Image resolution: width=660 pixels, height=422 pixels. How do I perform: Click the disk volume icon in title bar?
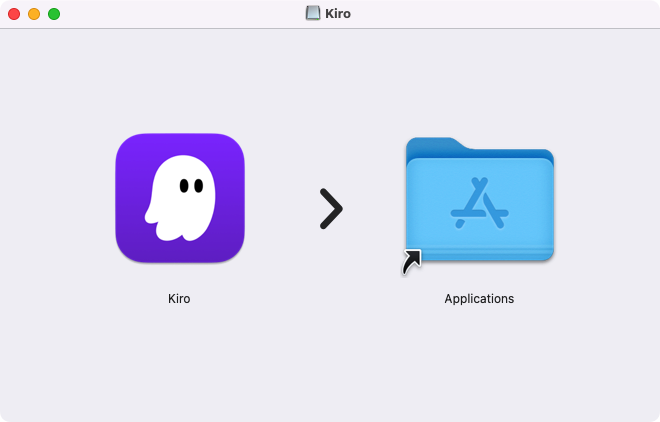(313, 13)
